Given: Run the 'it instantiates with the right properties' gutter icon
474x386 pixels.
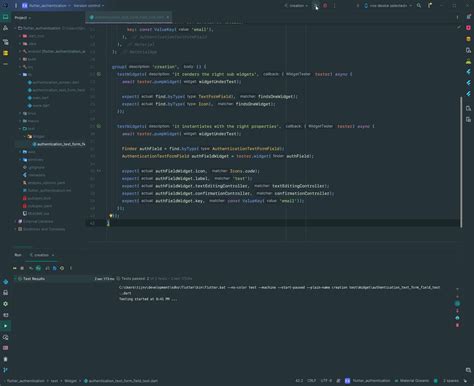Looking at the screenshot, I should coord(99,126).
